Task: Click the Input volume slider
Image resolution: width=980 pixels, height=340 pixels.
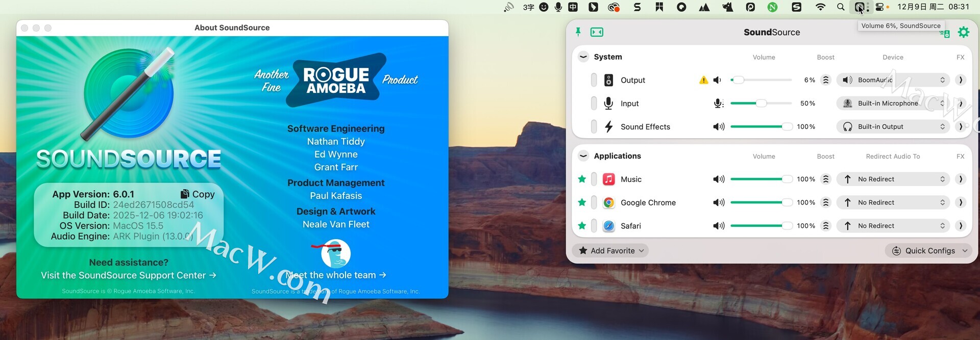Action: point(761,103)
